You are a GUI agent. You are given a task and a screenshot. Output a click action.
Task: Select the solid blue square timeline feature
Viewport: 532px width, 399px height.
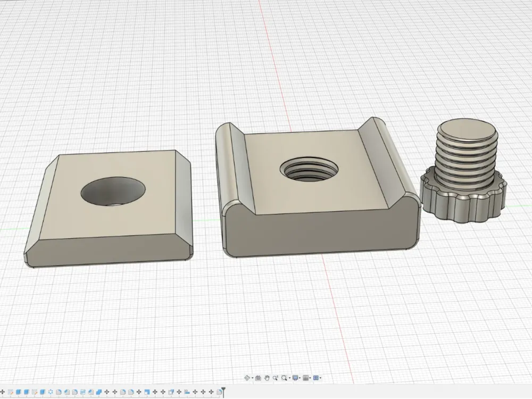coord(147,392)
